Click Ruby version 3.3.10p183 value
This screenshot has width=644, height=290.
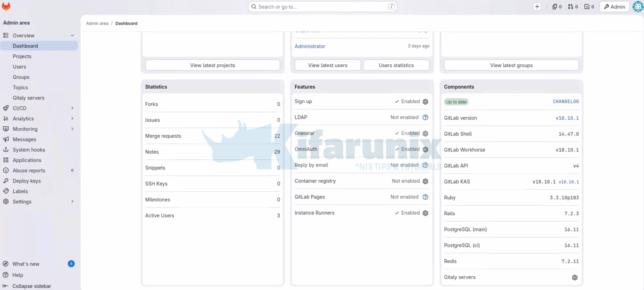(x=564, y=198)
